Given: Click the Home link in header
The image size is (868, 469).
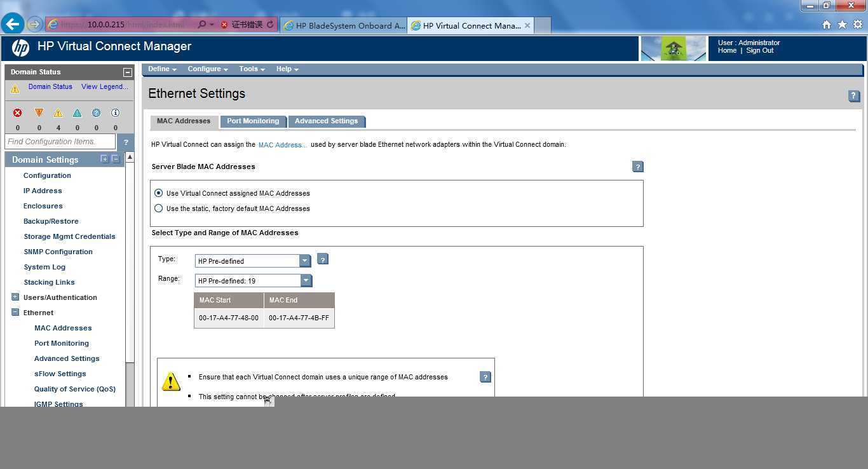Looking at the screenshot, I should coord(727,51).
